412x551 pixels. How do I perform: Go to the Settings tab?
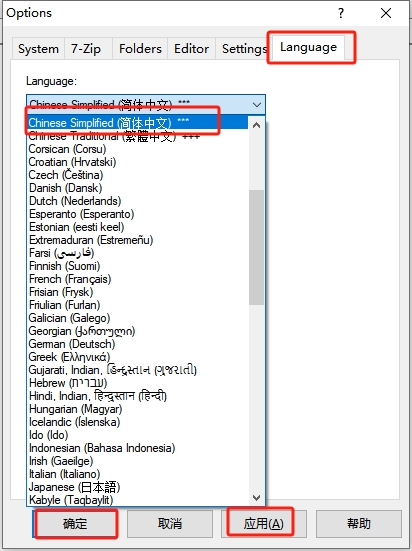(x=244, y=48)
